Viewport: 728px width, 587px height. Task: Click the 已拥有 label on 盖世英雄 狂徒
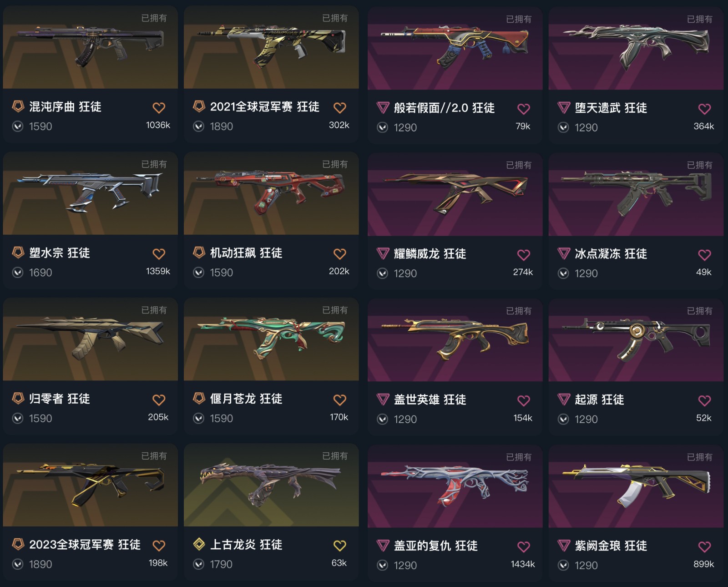click(519, 311)
